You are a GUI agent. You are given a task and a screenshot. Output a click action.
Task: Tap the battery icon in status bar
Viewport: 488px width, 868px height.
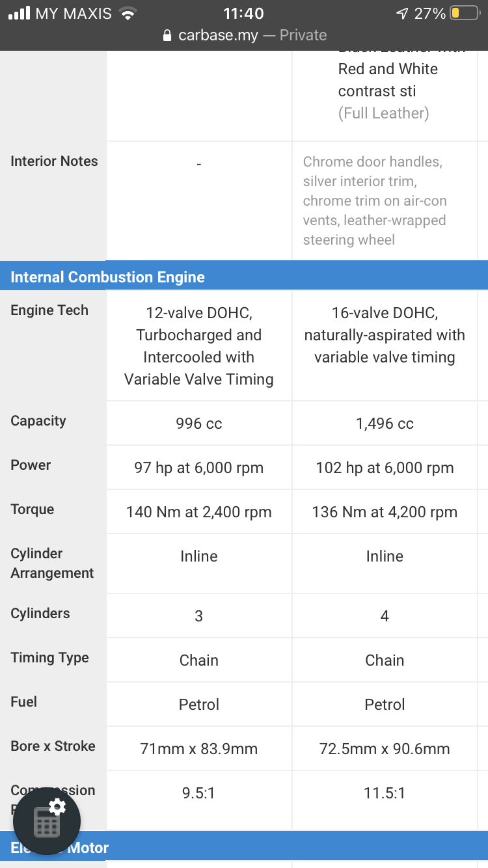tap(465, 14)
